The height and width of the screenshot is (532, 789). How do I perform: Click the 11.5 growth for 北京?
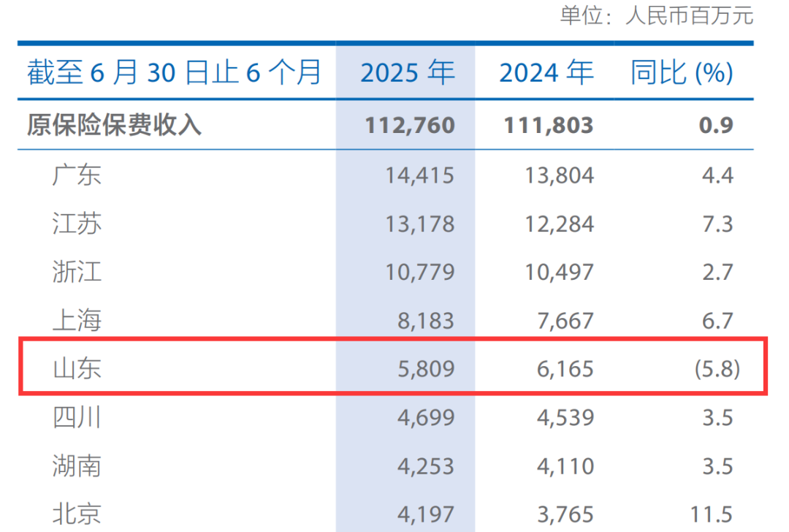pos(712,514)
